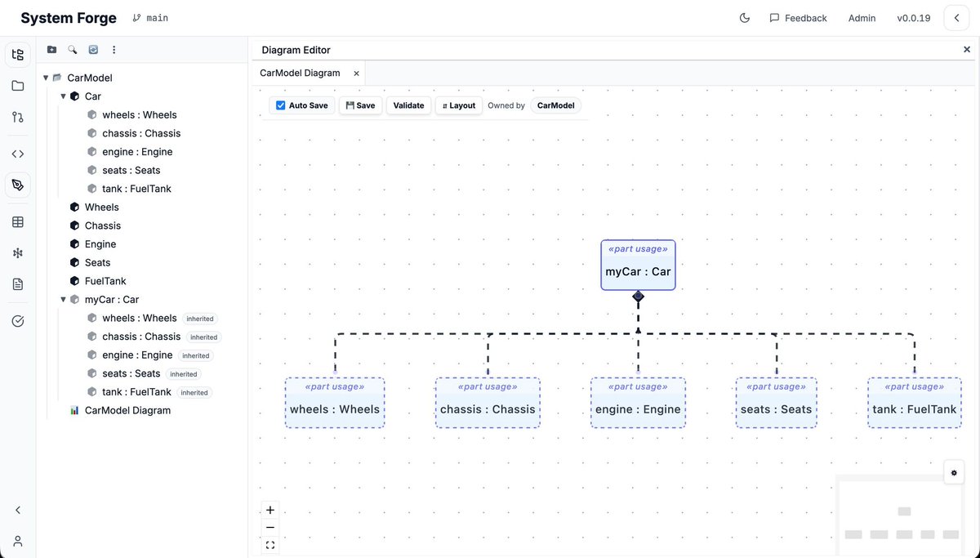
Task: Click the Validate button
Action: [x=408, y=105]
